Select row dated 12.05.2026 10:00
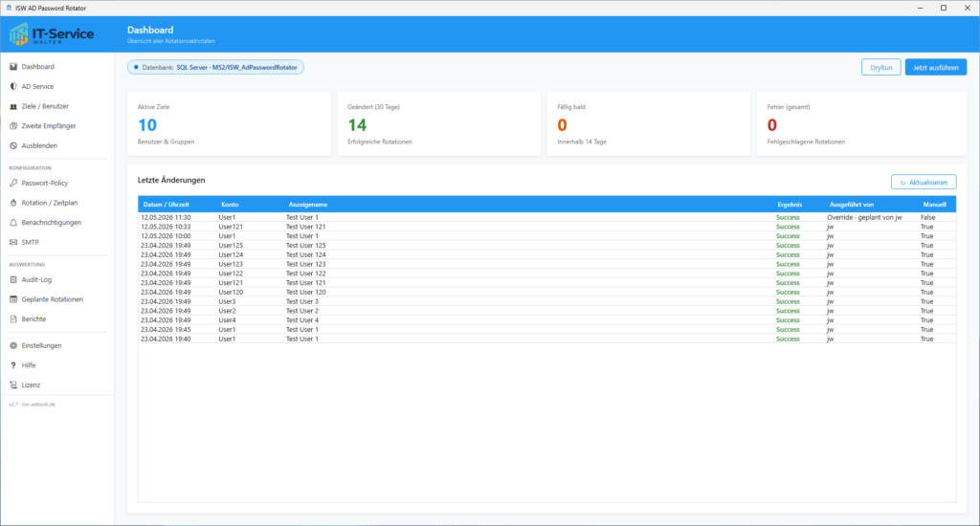 click(546, 236)
